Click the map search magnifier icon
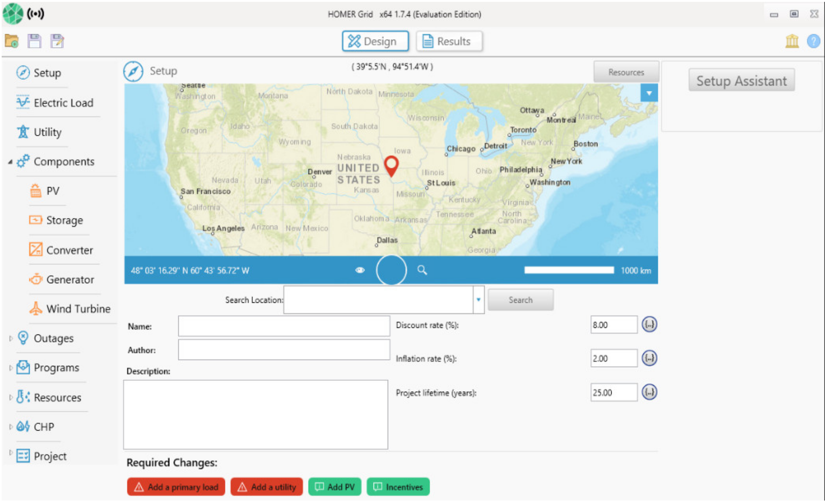Image resolution: width=825 pixels, height=504 pixels. tap(422, 270)
